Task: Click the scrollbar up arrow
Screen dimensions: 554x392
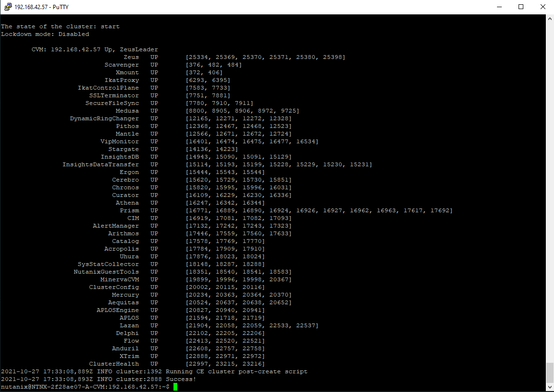Action: click(x=550, y=18)
